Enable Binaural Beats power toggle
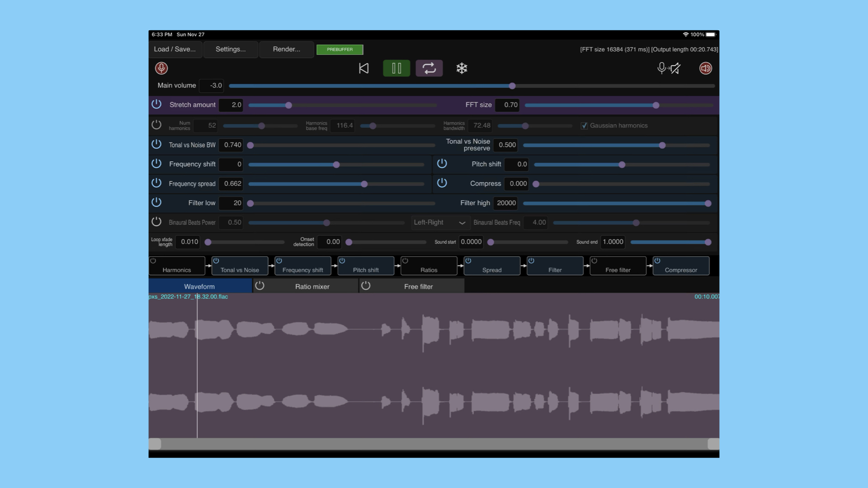Image resolution: width=868 pixels, height=488 pixels. coord(156,222)
